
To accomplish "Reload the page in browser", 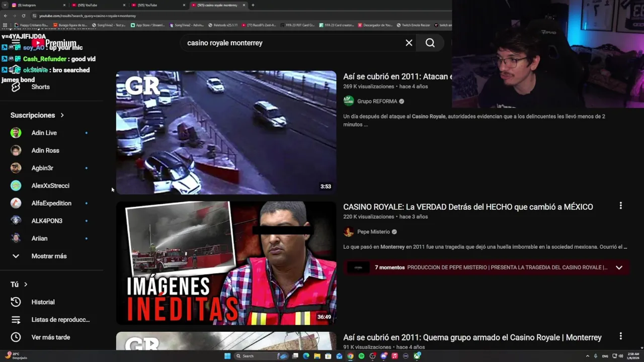I will (x=23, y=16).
